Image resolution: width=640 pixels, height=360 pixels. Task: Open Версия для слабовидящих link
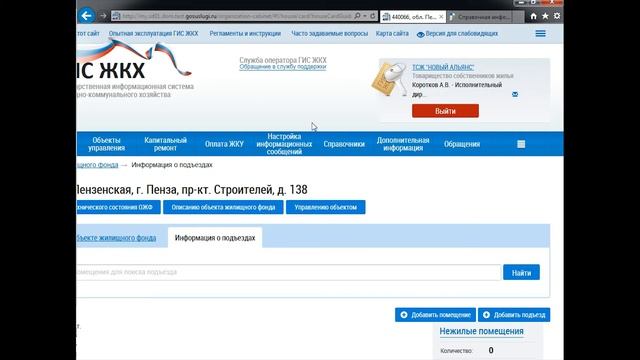(x=462, y=33)
